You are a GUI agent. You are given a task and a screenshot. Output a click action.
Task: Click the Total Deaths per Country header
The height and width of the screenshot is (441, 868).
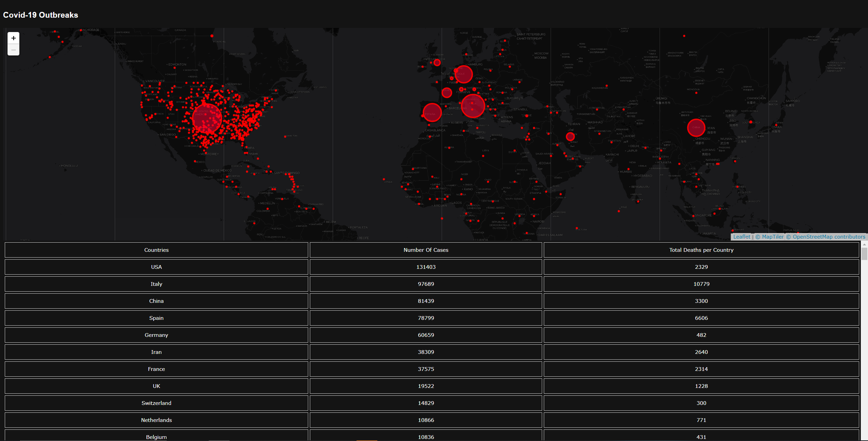(701, 250)
